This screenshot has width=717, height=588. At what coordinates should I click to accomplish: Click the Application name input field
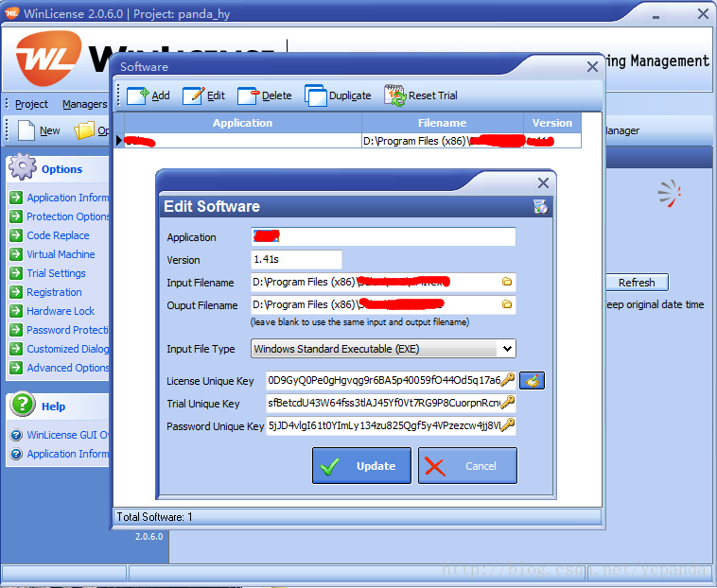click(383, 236)
